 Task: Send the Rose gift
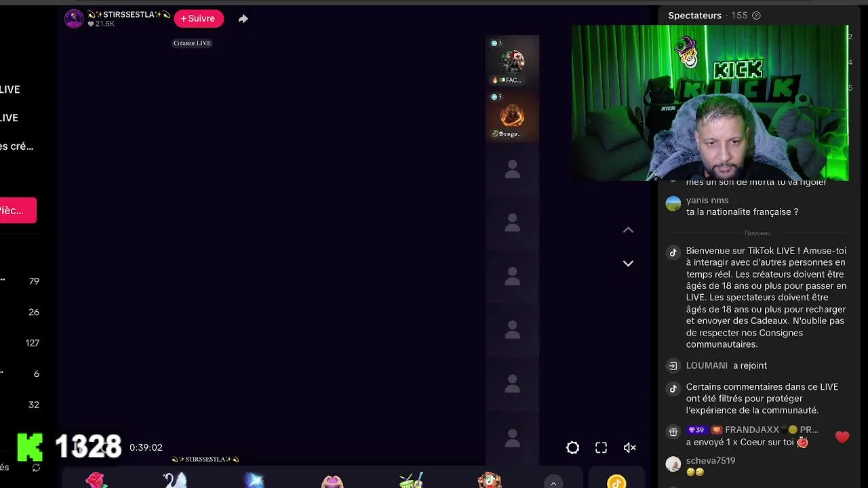pos(96,480)
